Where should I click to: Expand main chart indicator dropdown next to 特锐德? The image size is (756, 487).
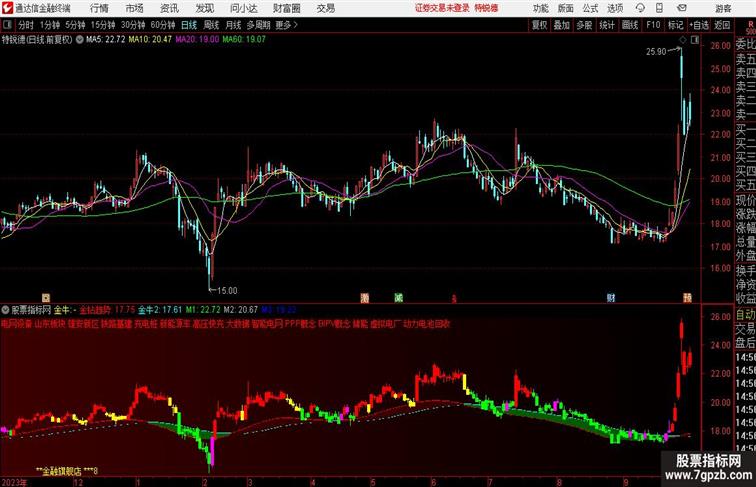[x=80, y=40]
